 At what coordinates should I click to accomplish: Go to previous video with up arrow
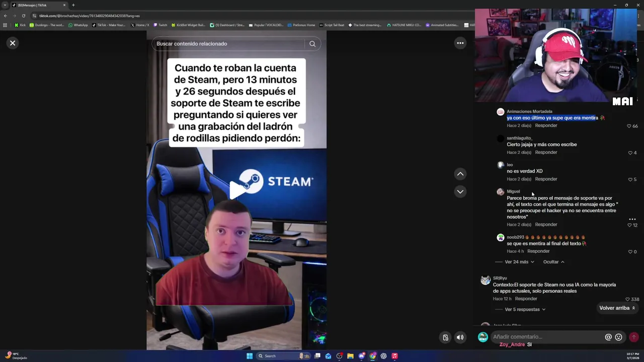point(460,174)
